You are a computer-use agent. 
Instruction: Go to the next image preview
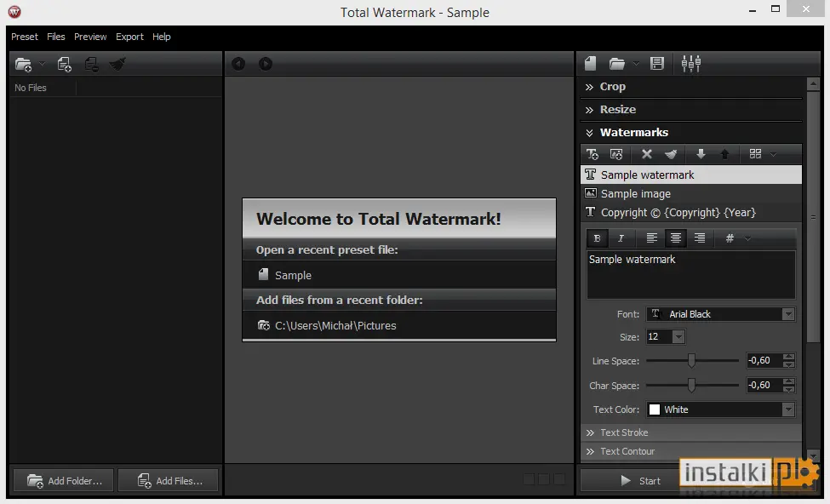click(x=266, y=64)
